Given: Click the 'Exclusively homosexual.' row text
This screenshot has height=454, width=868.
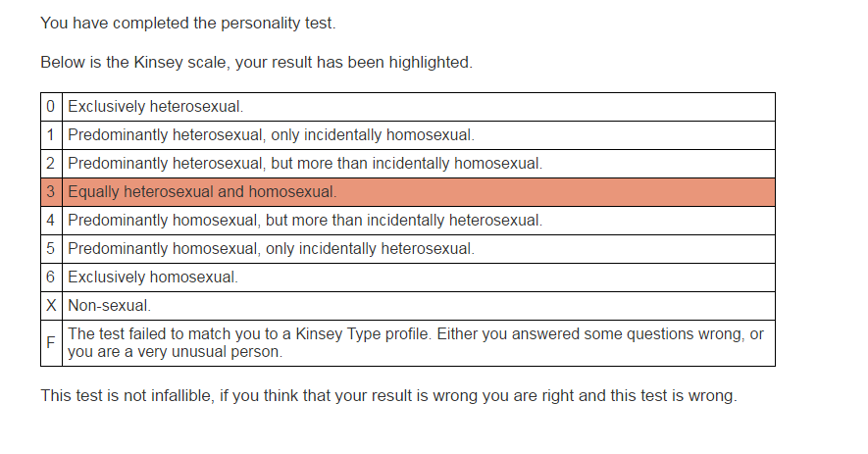Looking at the screenshot, I should click(x=153, y=277).
